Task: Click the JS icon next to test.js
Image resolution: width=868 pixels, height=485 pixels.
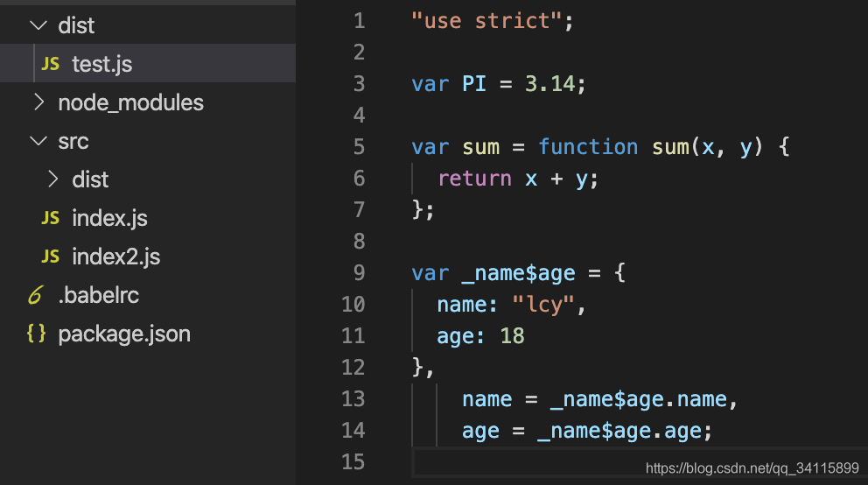Action: 51,64
